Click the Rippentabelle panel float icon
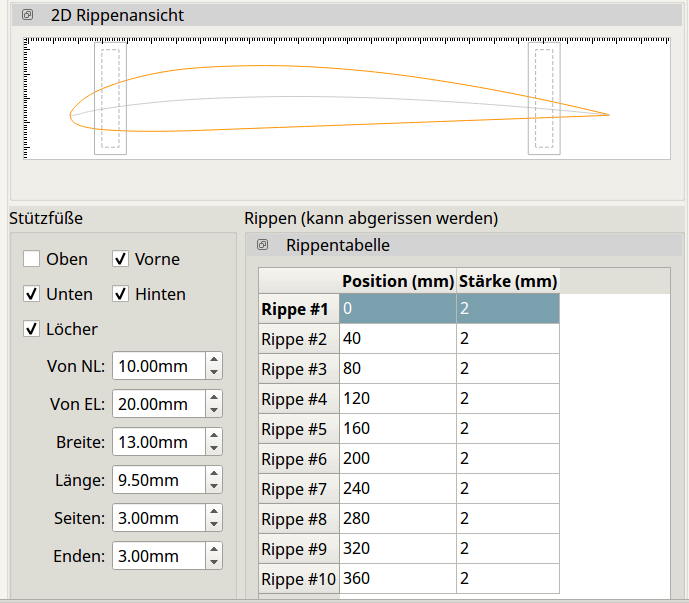 [262, 245]
